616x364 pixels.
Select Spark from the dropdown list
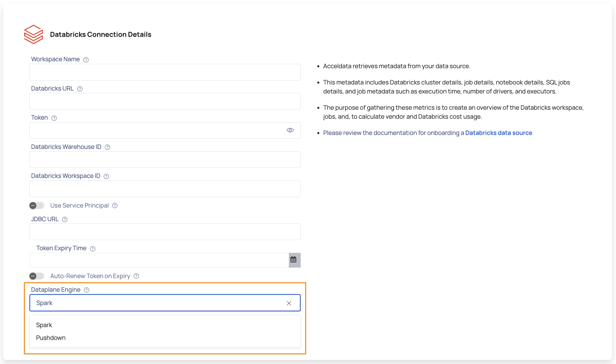click(165, 325)
